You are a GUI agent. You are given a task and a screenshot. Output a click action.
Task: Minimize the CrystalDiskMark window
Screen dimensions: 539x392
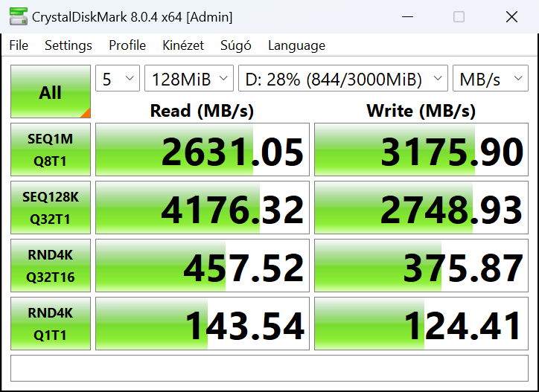point(407,16)
